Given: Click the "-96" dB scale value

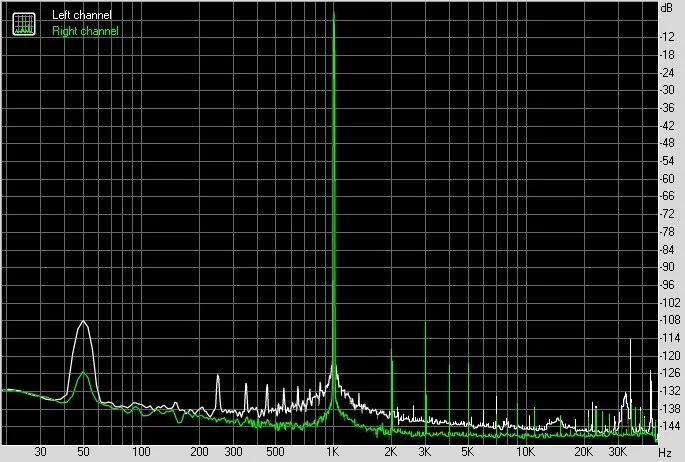Looking at the screenshot, I should click(x=667, y=285).
